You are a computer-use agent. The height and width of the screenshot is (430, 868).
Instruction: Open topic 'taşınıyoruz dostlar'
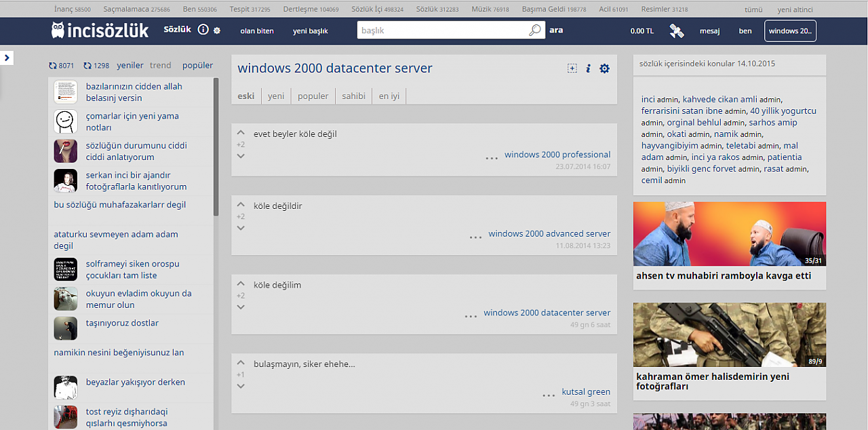point(122,323)
